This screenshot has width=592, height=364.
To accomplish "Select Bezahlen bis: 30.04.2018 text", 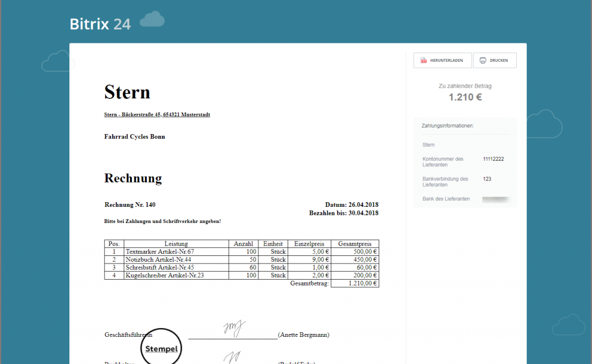I will pyautogui.click(x=344, y=213).
